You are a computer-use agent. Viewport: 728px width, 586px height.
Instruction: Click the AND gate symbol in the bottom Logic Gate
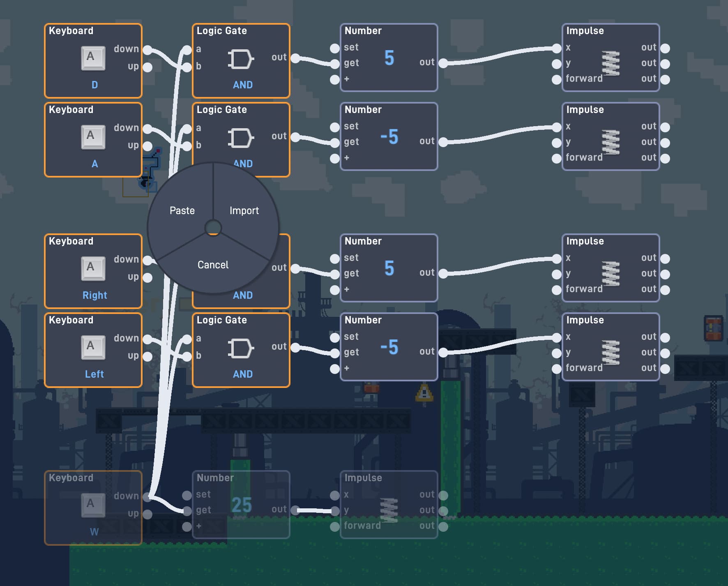(241, 348)
